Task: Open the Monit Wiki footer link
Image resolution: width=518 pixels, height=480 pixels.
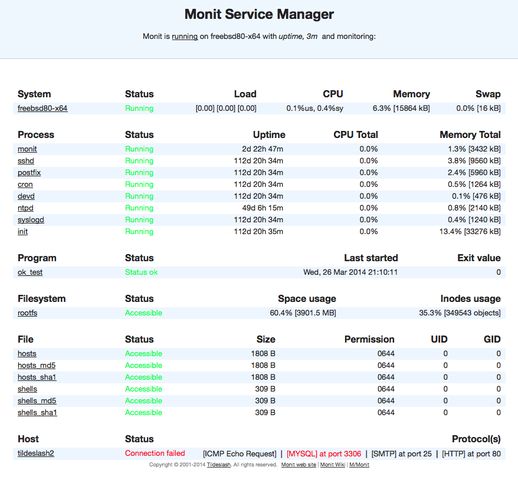Action: (x=332, y=465)
